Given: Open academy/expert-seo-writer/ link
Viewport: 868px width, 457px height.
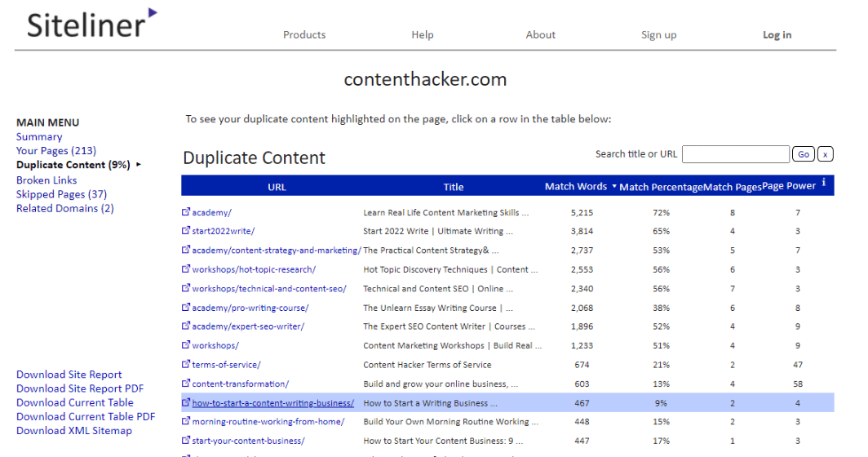Looking at the screenshot, I should (x=248, y=326).
